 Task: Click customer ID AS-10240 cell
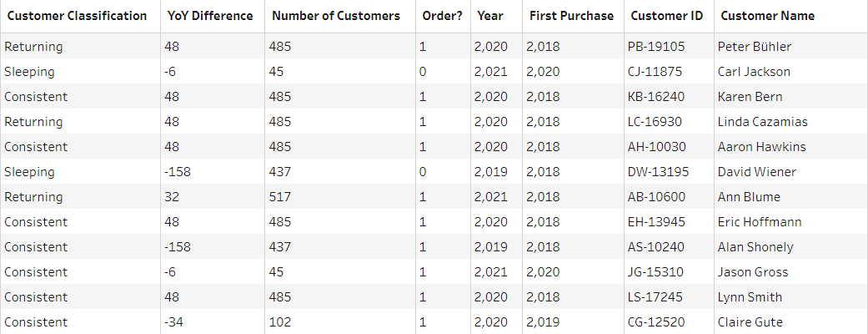click(655, 247)
